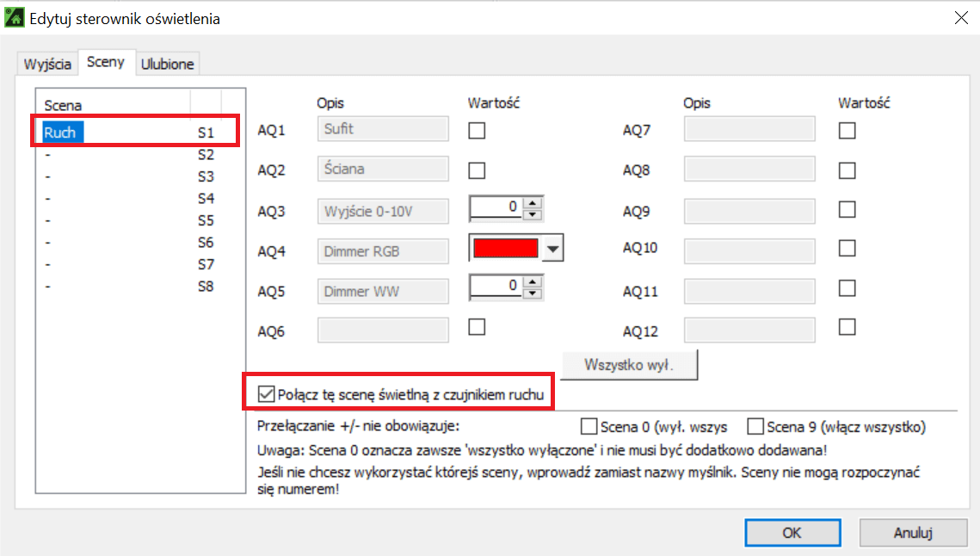The image size is (980, 556).
Task: Switch to the Wyjścia tab
Action: tap(47, 64)
